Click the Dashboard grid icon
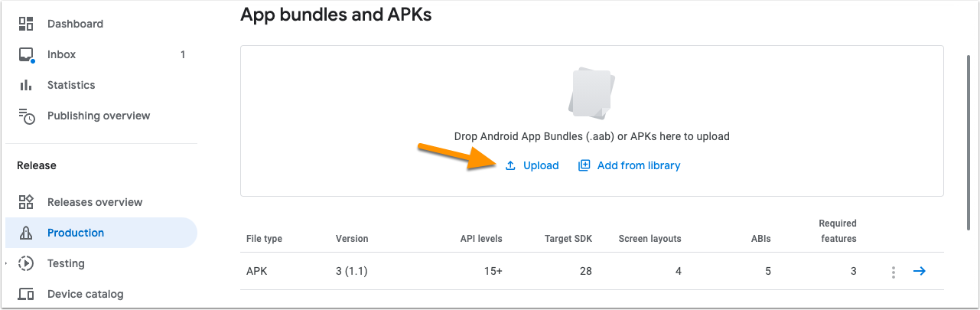The image size is (980, 310). 26,24
